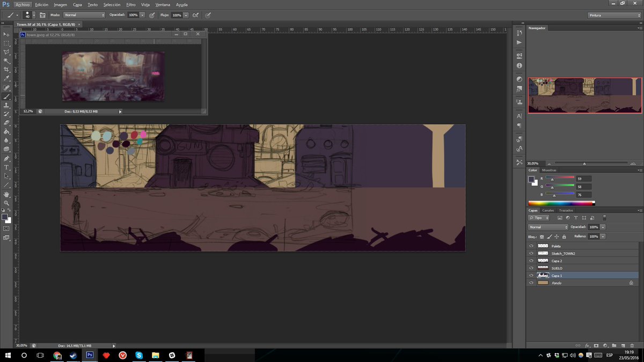Click the B value input field
The height and width of the screenshot is (362, 644).
click(584, 195)
